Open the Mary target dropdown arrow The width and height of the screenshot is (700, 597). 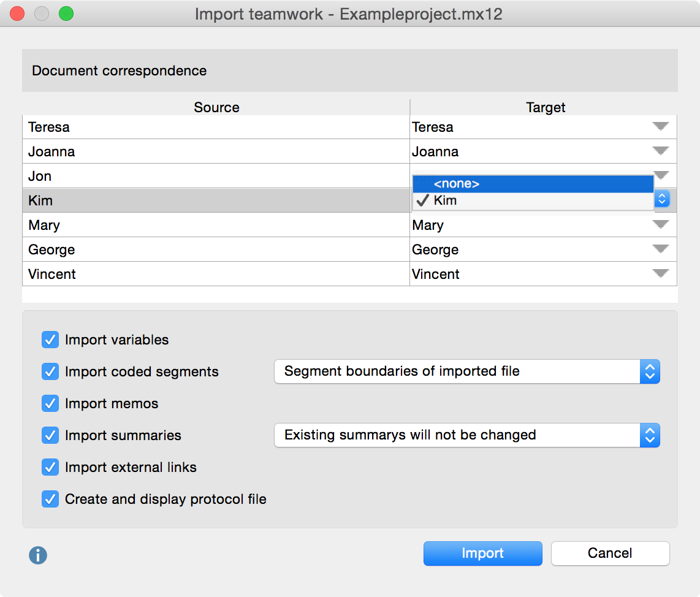(660, 224)
